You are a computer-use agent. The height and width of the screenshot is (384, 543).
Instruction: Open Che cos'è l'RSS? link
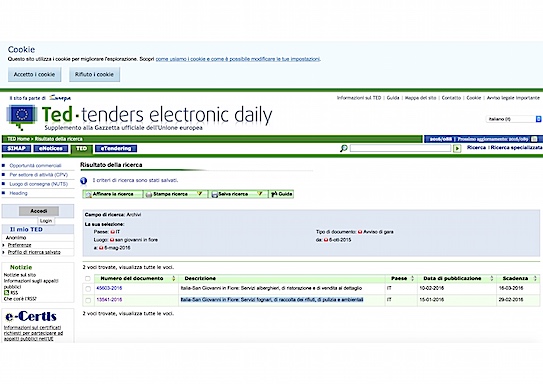pos(20,299)
